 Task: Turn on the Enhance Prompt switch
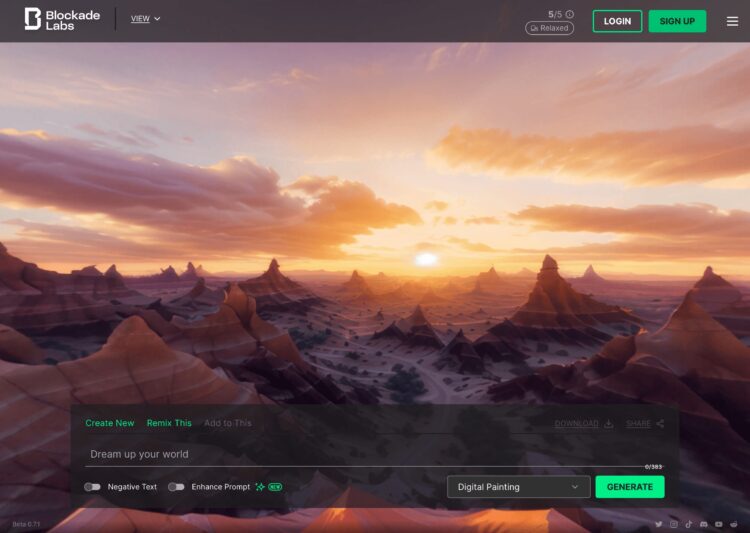176,487
